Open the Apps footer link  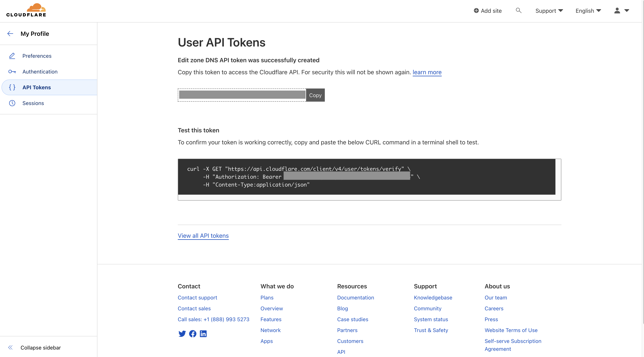pos(267,341)
